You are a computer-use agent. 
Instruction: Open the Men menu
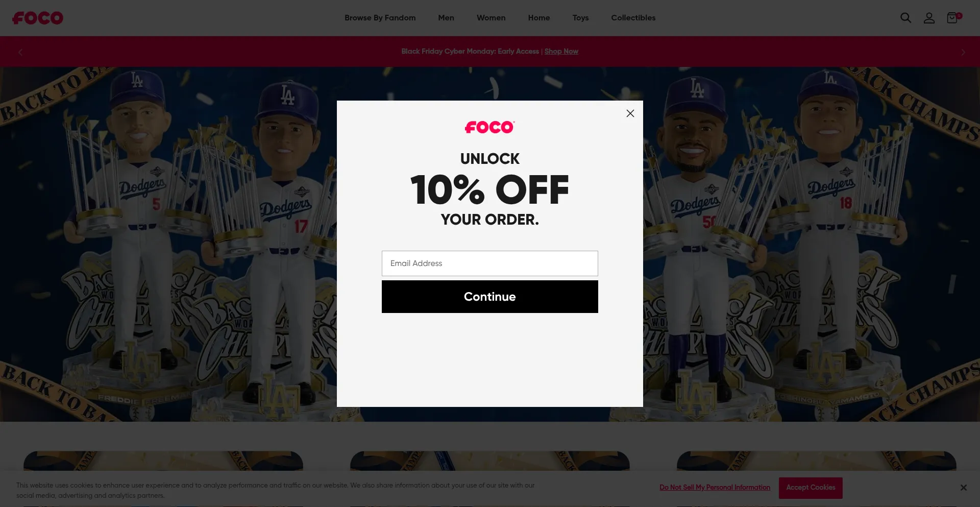(446, 18)
